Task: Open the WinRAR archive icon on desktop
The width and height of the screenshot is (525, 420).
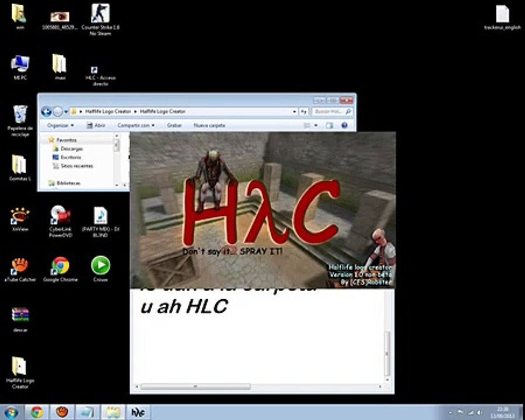Action: click(20, 320)
